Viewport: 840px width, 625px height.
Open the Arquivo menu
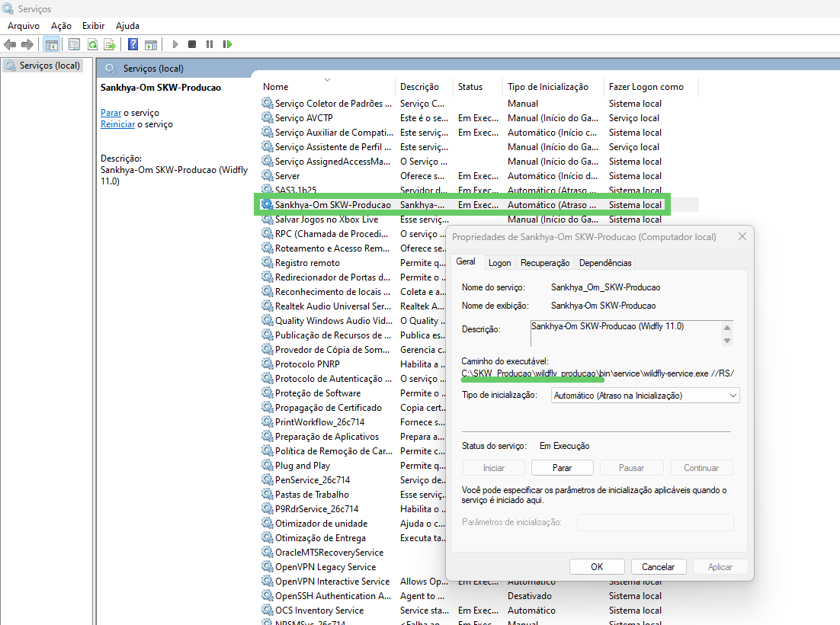pyautogui.click(x=24, y=26)
